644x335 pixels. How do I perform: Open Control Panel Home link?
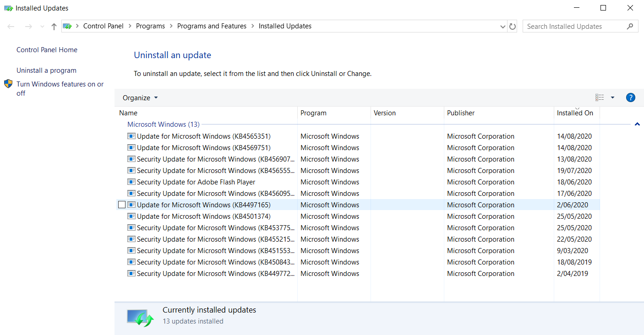(x=47, y=50)
